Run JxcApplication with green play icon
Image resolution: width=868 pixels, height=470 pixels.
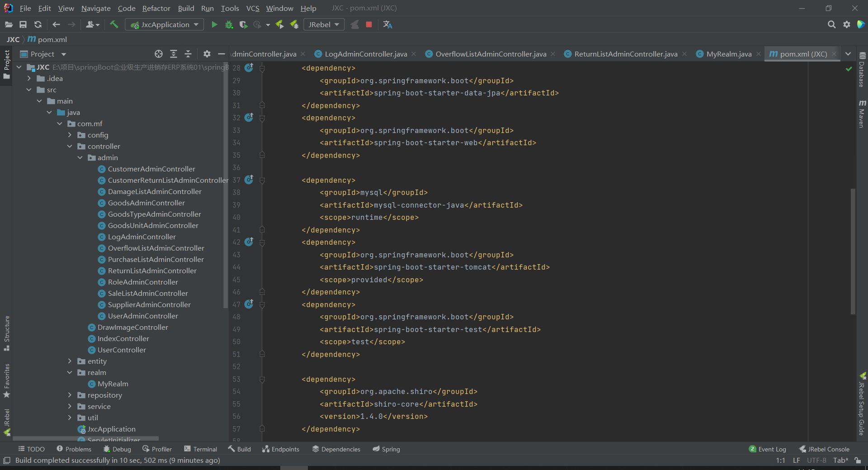coord(214,24)
